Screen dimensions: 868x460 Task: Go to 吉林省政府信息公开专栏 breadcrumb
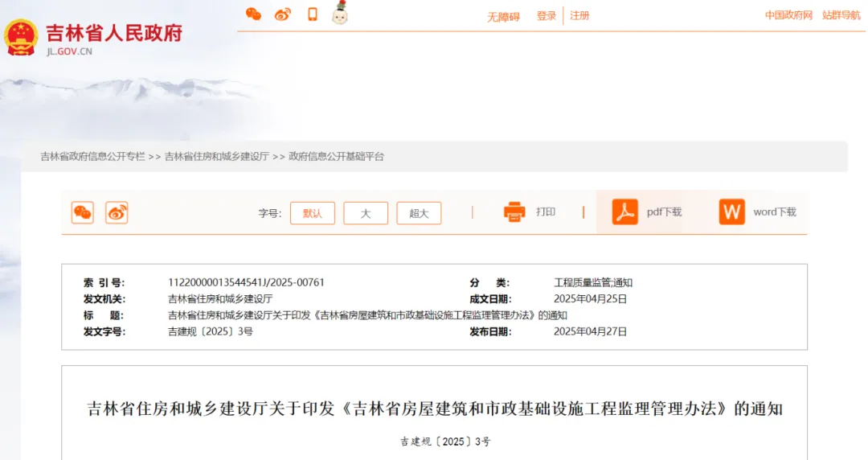tap(93, 157)
